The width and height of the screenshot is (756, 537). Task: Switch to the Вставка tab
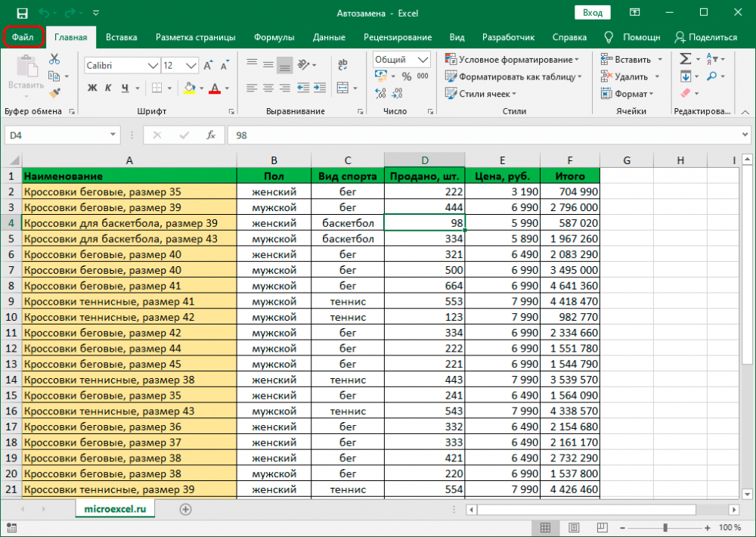pos(122,37)
